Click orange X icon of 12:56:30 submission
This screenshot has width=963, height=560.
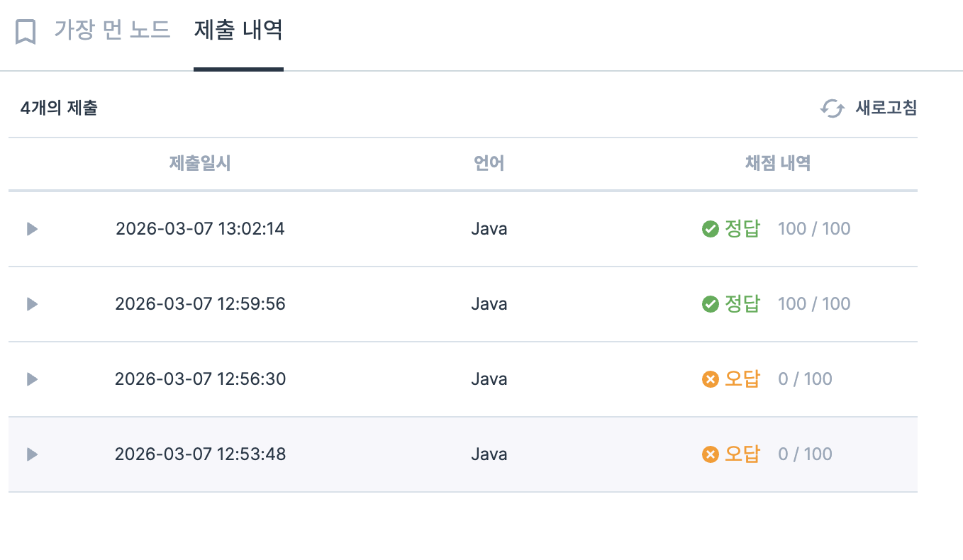pyautogui.click(x=710, y=379)
